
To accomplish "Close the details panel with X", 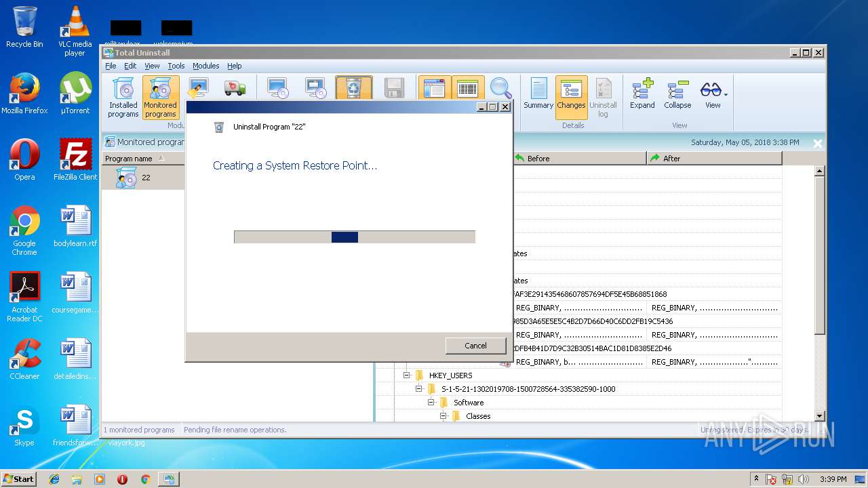I will pyautogui.click(x=817, y=143).
